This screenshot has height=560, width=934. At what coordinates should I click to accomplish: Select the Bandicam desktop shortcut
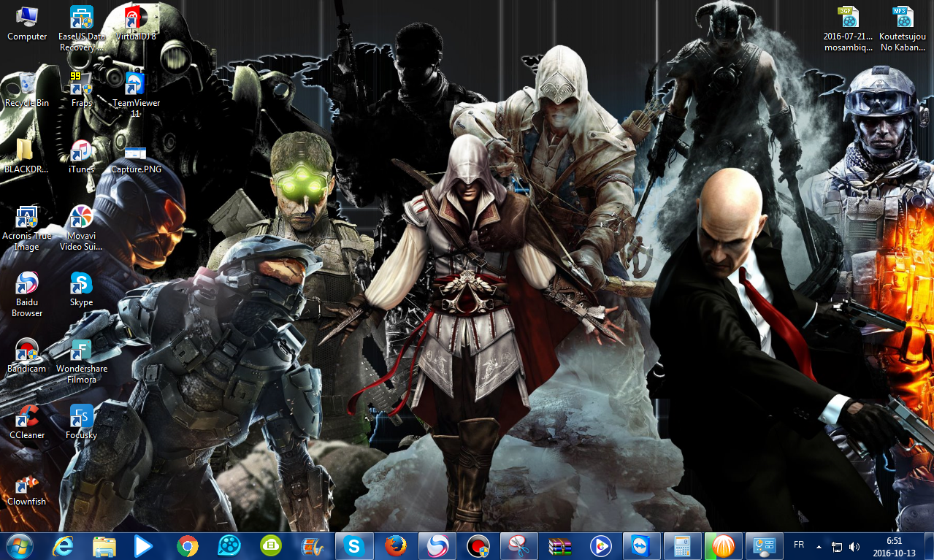[x=27, y=356]
